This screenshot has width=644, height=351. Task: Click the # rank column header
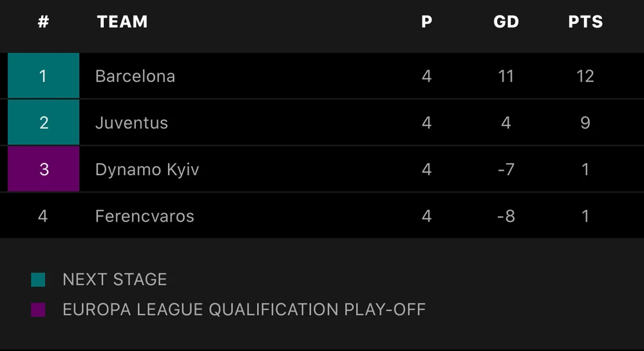pyautogui.click(x=43, y=22)
